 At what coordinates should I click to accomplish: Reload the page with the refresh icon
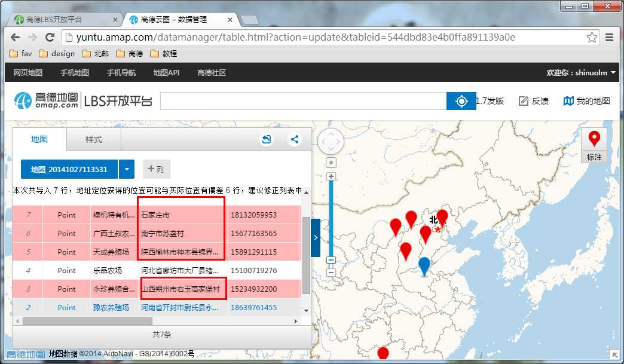tap(50, 38)
